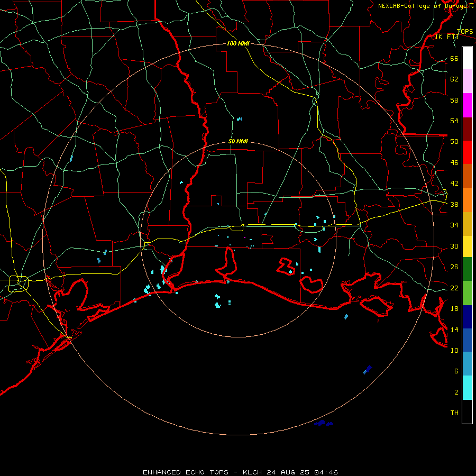
Task: Click the black TH threshold swatch
Action: point(467,411)
